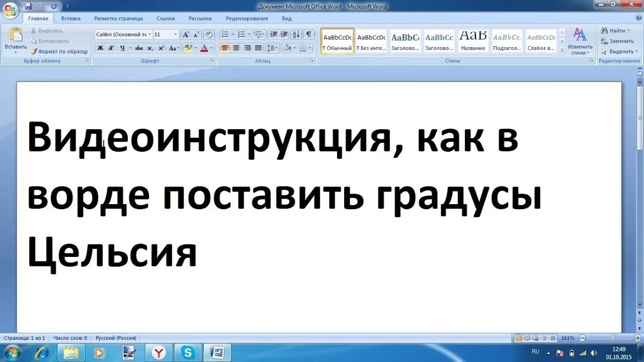
Task: Increase paragraph indent
Action: (284, 35)
